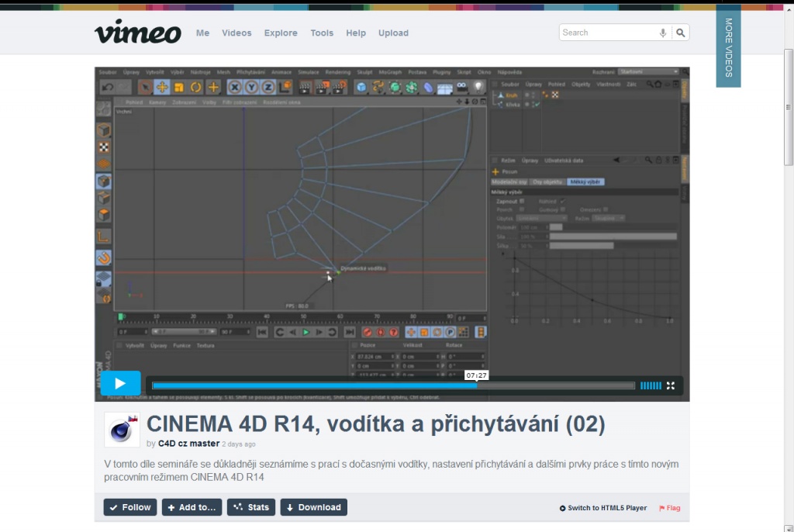The image size is (794, 532).
Task: Select the Move tool in Cinema 4D toolbar
Action: (x=162, y=87)
